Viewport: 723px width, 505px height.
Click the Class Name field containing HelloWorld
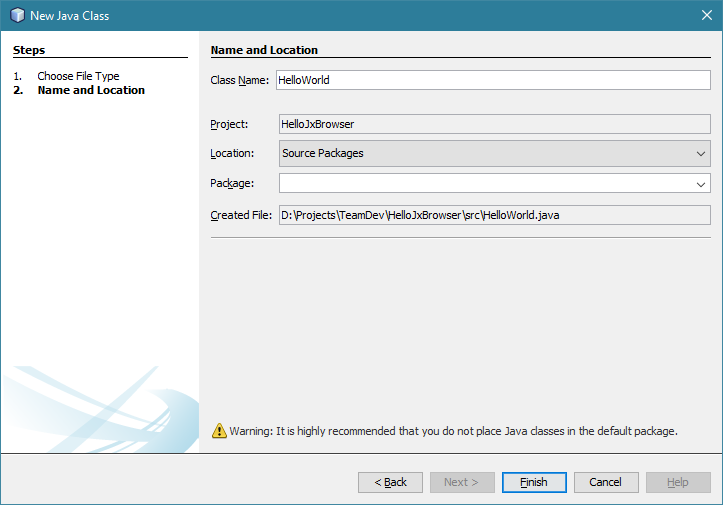point(493,80)
